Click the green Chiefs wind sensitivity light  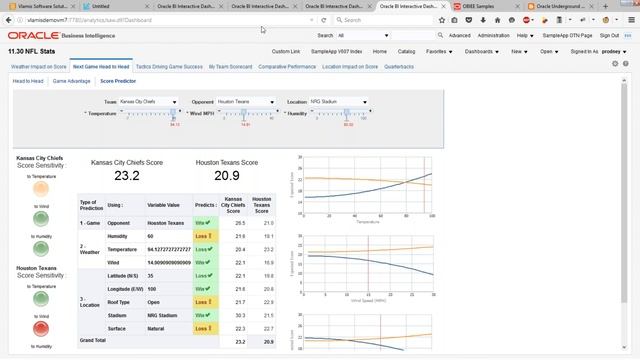[x=41, y=219]
